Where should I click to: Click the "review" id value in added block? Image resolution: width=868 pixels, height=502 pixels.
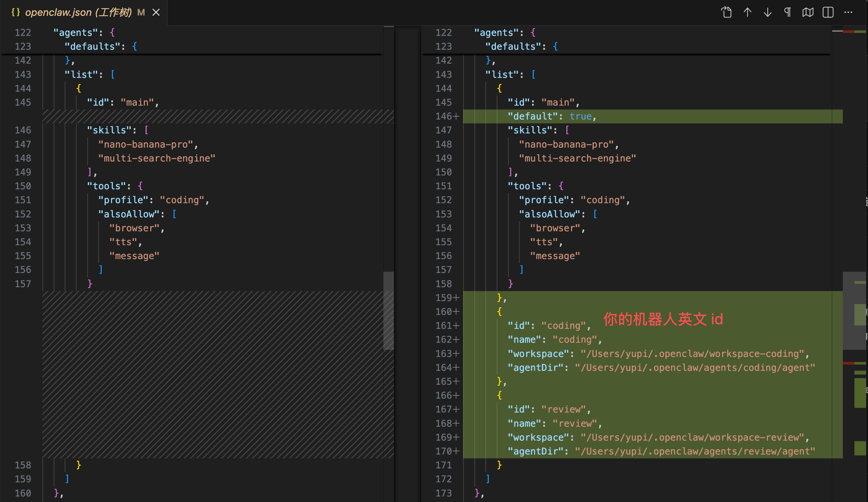563,409
